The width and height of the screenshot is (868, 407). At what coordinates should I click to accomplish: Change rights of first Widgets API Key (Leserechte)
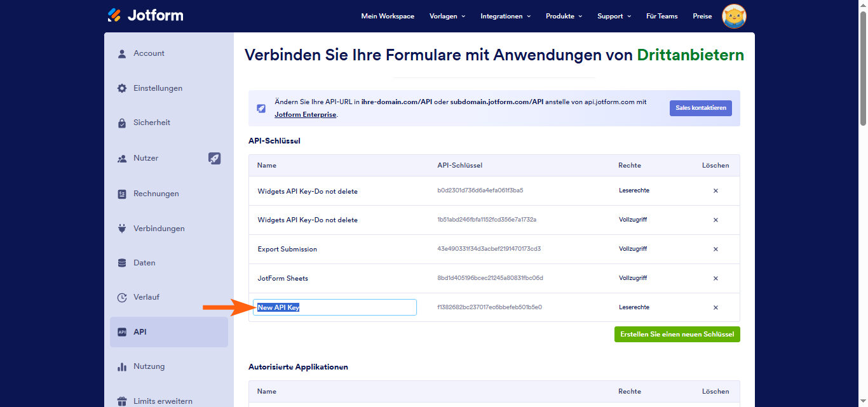coord(634,190)
